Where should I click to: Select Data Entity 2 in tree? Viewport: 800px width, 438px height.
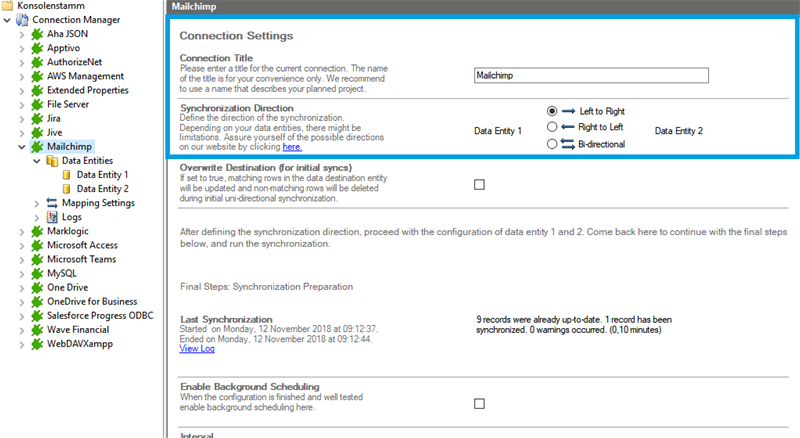tap(102, 188)
